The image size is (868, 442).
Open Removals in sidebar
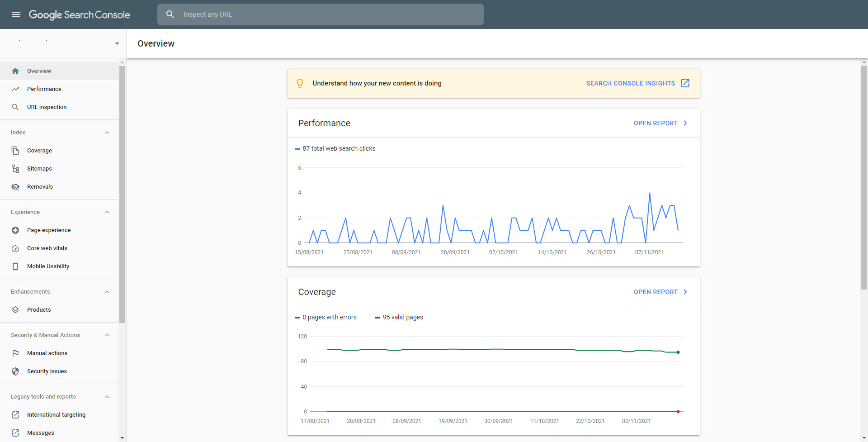(x=59, y=187)
